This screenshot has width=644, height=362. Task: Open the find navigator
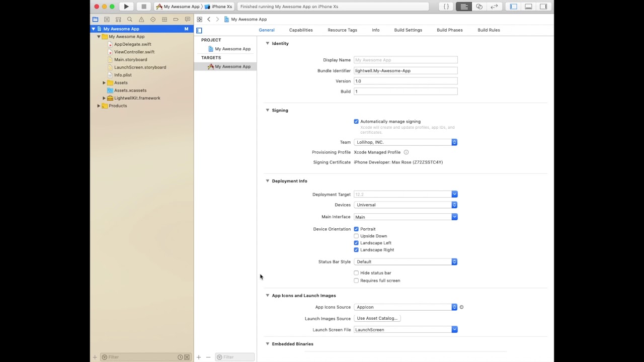[130, 20]
